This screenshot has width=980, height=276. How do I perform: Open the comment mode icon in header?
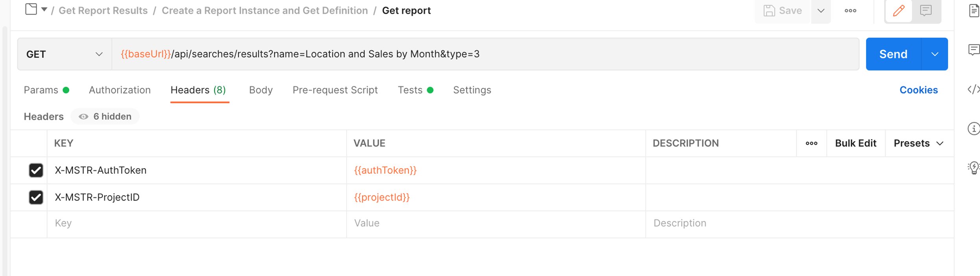pos(926,11)
